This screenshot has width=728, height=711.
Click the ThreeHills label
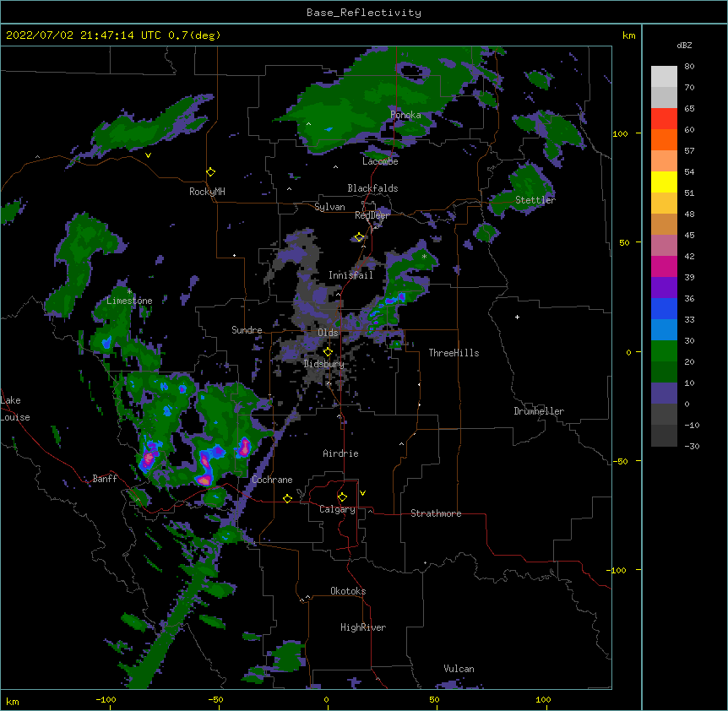pos(454,353)
